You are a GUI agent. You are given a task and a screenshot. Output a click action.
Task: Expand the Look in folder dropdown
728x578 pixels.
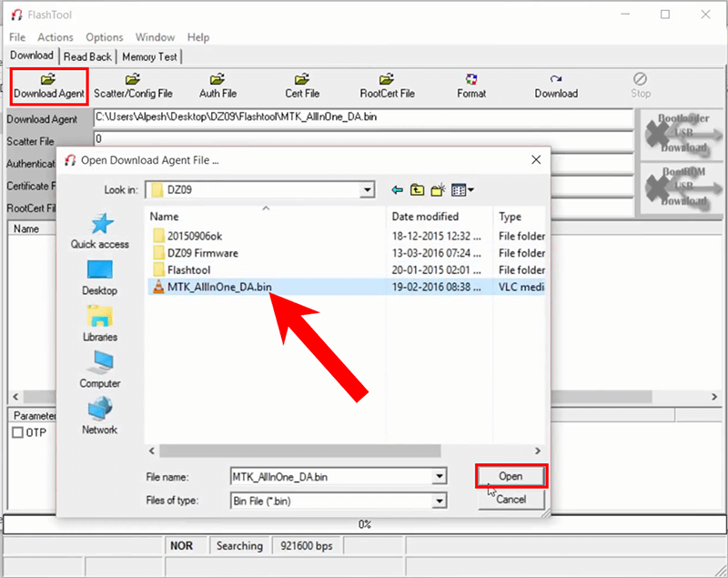[x=367, y=190]
